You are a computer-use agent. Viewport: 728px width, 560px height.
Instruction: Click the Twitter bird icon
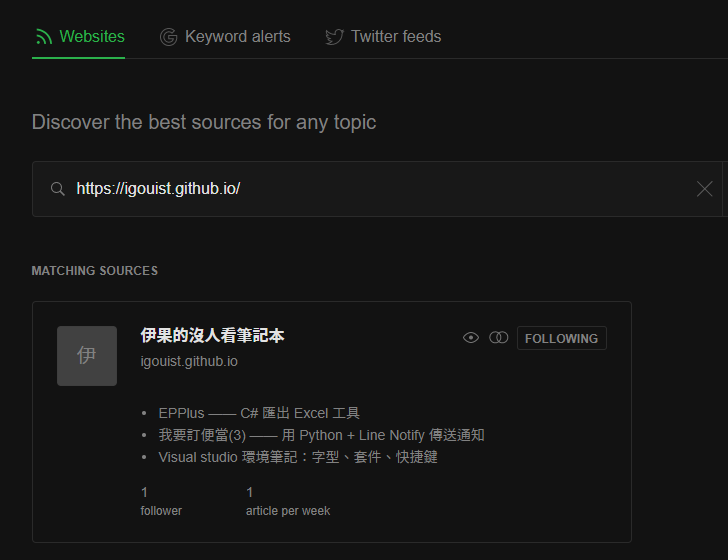click(334, 37)
